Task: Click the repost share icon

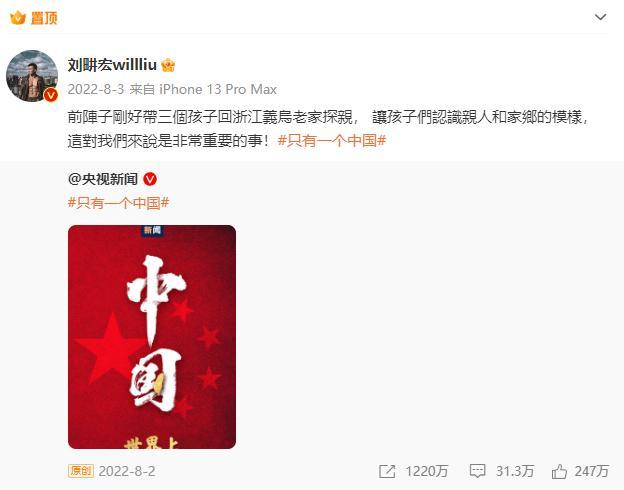Action: point(387,471)
